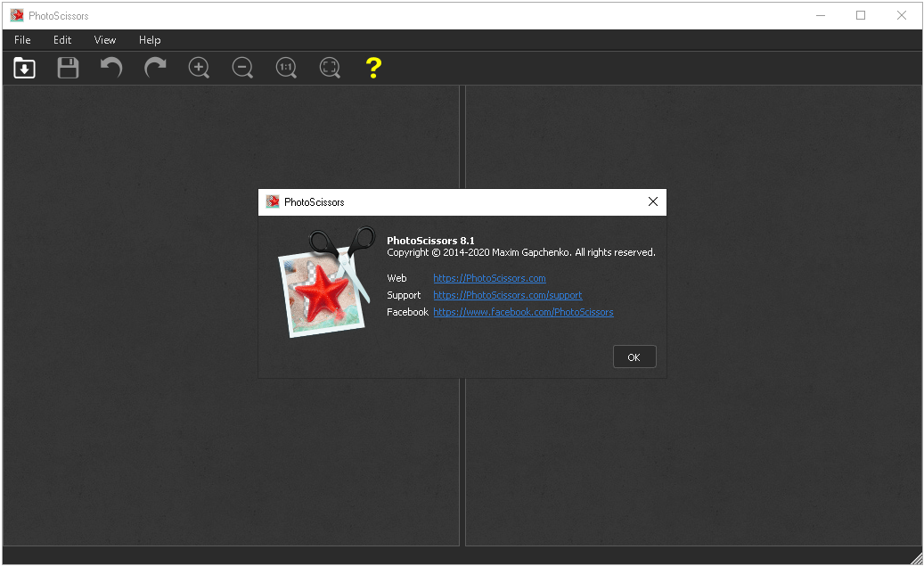Screen dimensions: 924x566
Task: Open the File menu
Action: (22, 40)
